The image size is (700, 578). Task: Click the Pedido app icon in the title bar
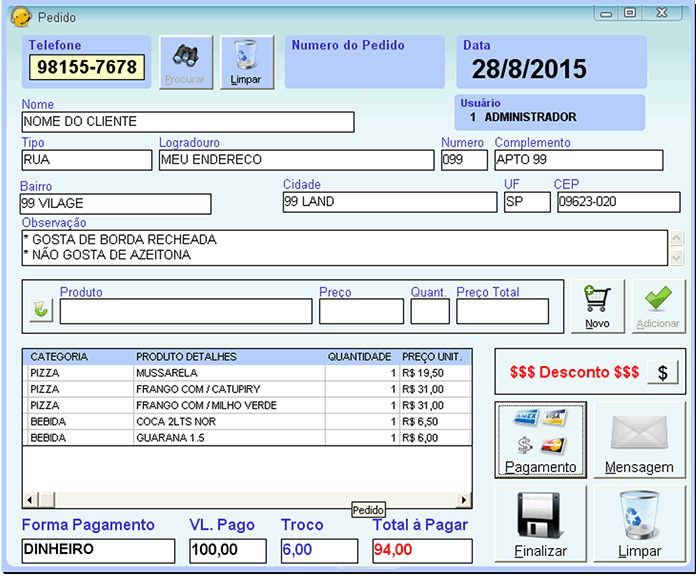tap(21, 17)
